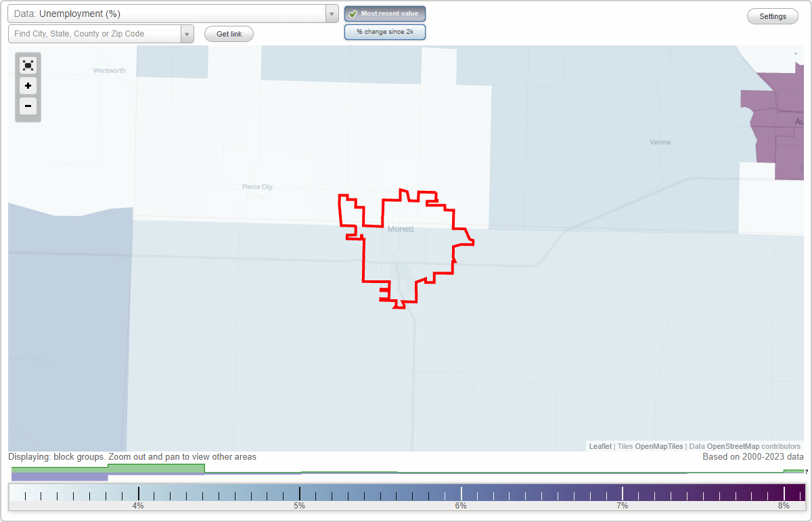Click the 5% mark on color legend

(x=299, y=506)
